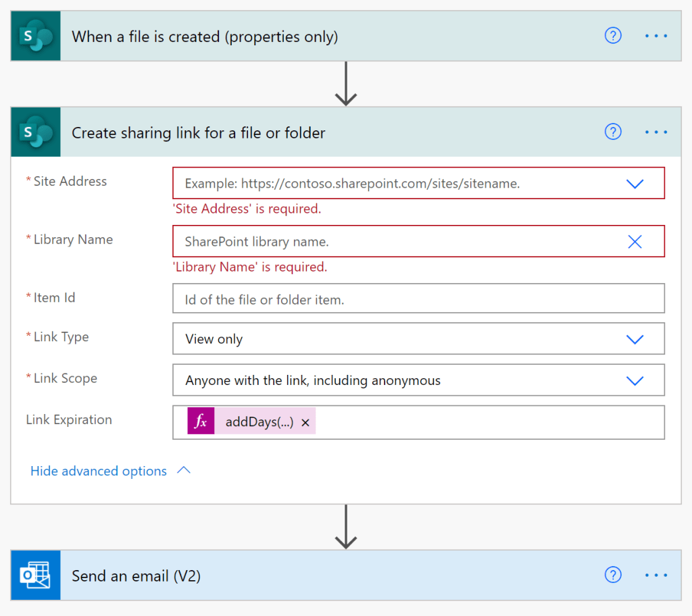This screenshot has width=692, height=616.
Task: Open help for Send an email action
Action: 612,575
